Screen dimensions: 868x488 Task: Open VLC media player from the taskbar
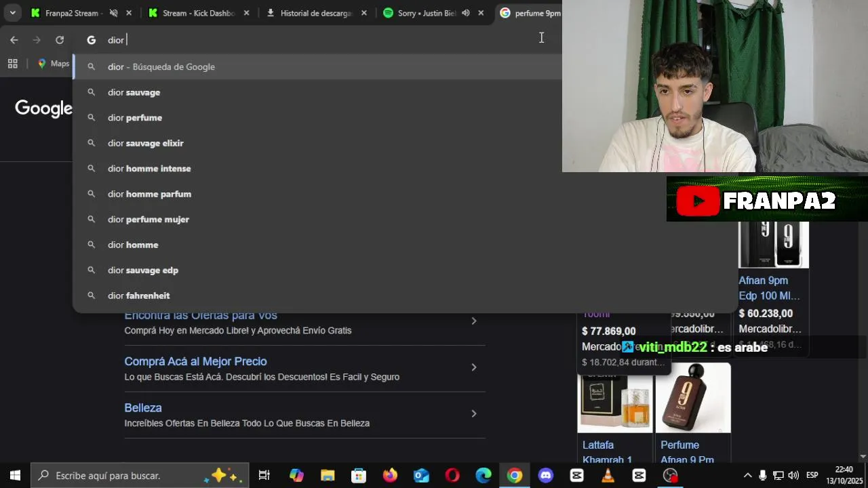[608, 476]
